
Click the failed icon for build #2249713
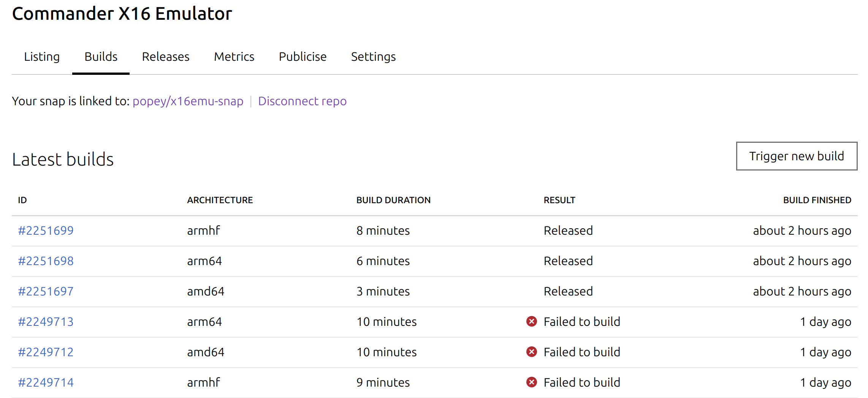531,321
